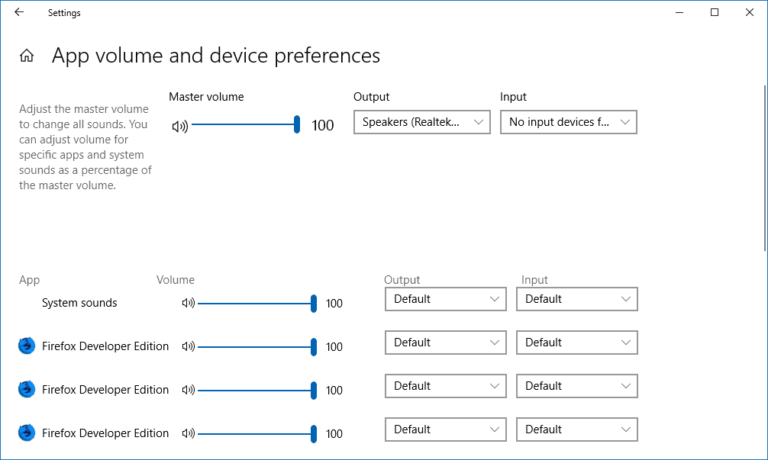
Task: Click the last Firefox Developer Edition app icon
Action: point(27,433)
